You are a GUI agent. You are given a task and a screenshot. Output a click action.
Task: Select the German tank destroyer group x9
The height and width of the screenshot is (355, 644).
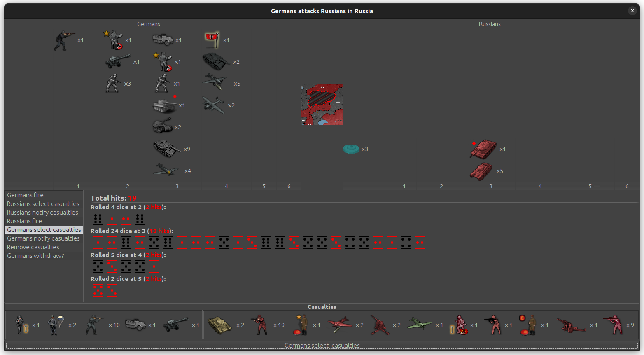pyautogui.click(x=167, y=149)
